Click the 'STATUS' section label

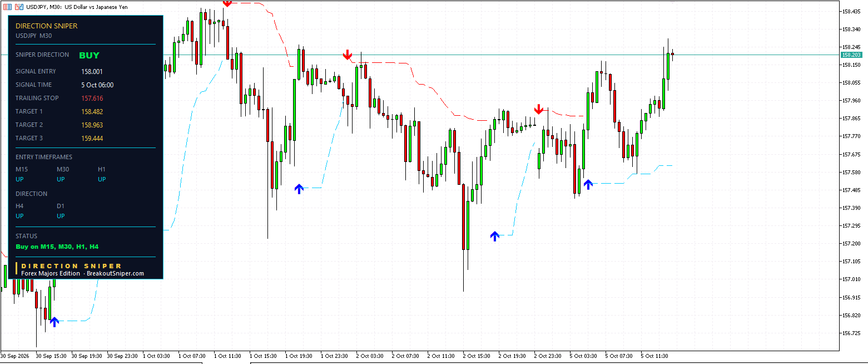point(26,236)
